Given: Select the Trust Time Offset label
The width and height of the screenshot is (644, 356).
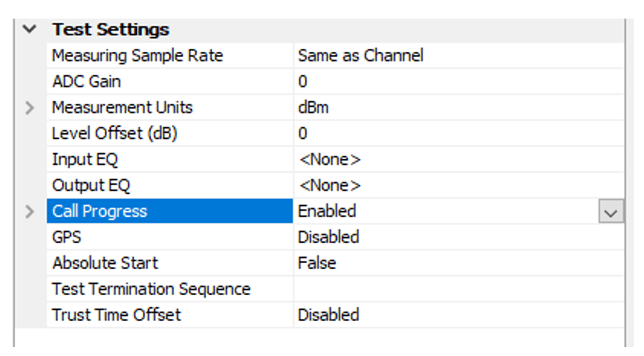Looking at the screenshot, I should pyautogui.click(x=117, y=315).
